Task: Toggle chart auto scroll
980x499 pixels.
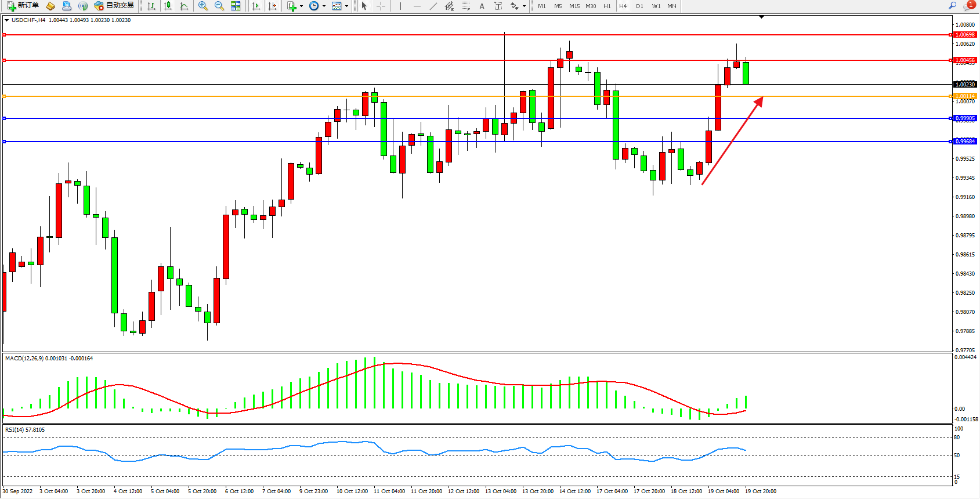Action: click(x=256, y=6)
